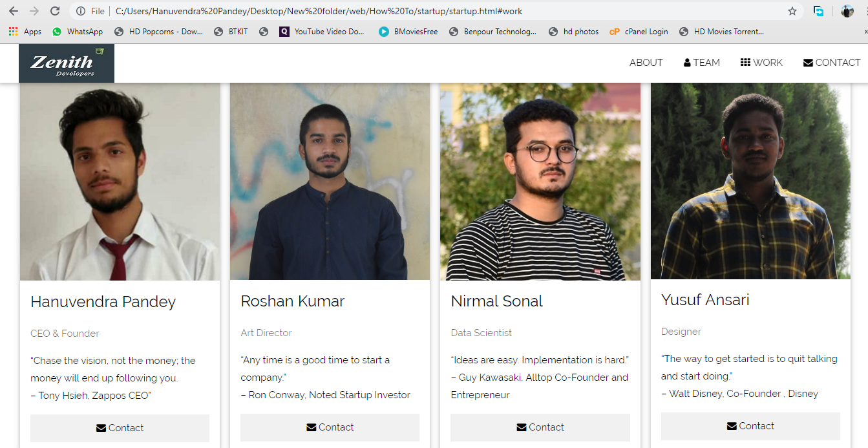Select the WORK navigation item
The width and height of the screenshot is (868, 448).
768,62
